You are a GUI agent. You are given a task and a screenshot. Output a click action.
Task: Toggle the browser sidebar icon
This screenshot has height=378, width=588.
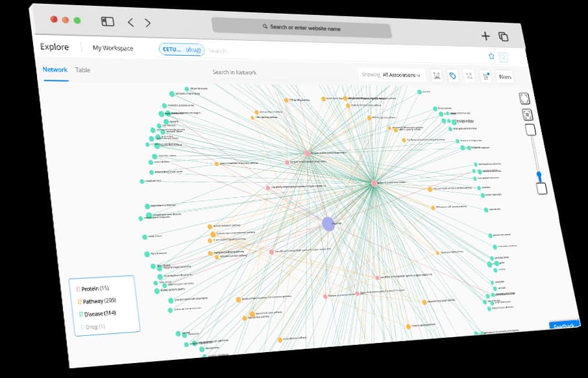tap(108, 21)
